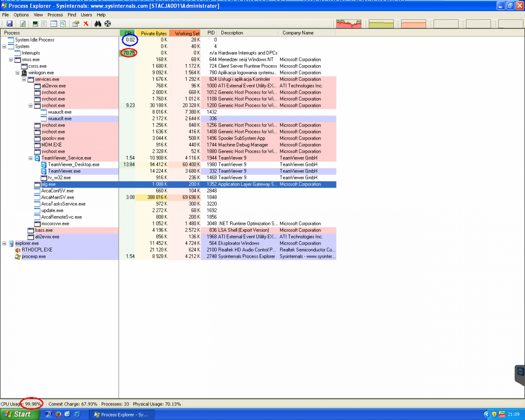The width and height of the screenshot is (525, 420).
Task: Click the TeamViewer_Desktop.exe process icon
Action: click(44, 164)
